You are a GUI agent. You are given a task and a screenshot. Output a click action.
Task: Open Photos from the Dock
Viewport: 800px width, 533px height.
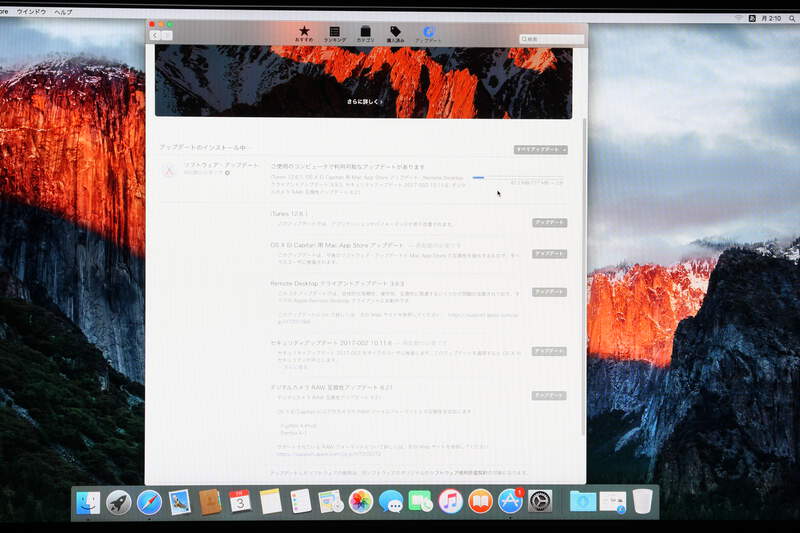click(361, 501)
